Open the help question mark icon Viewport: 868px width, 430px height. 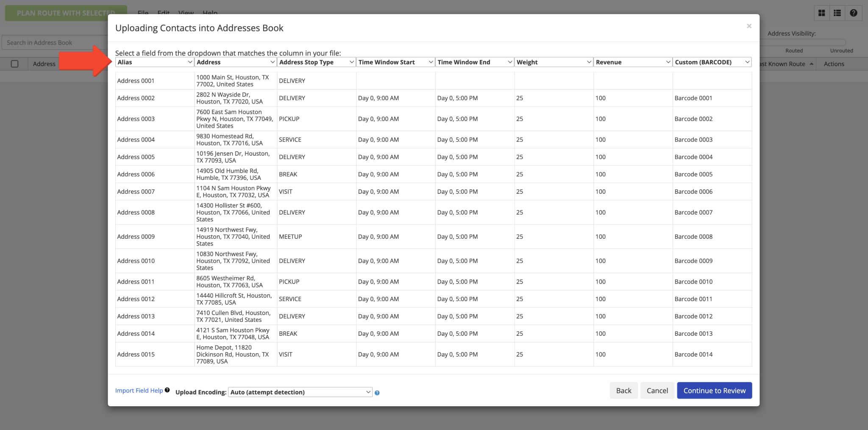pyautogui.click(x=854, y=13)
